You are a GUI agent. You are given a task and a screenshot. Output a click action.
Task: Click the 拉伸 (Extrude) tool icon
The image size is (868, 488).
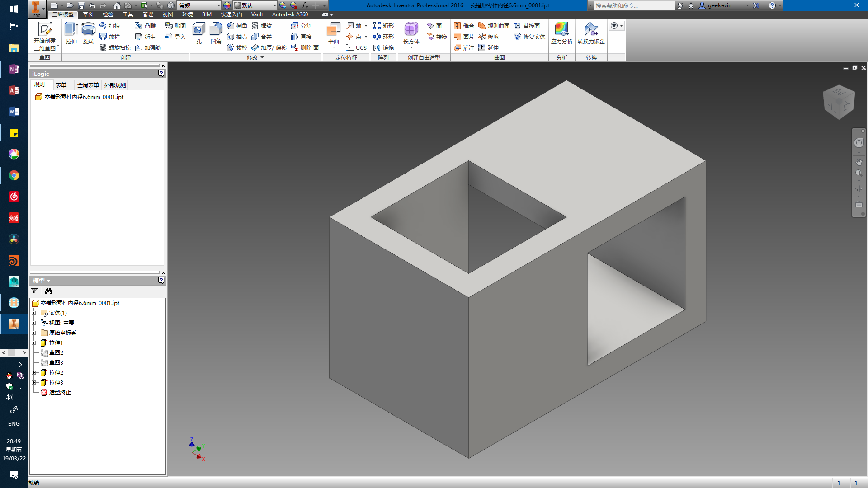[x=71, y=30]
